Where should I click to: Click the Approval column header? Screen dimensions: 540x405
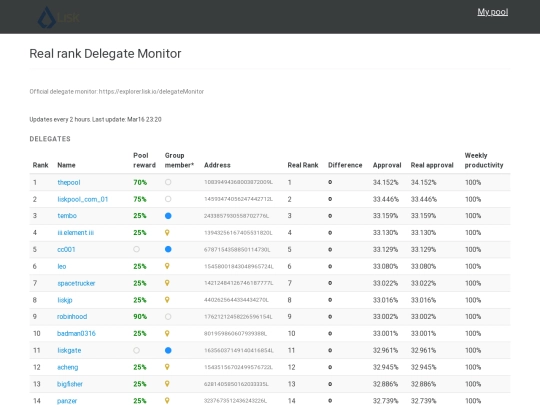click(387, 165)
